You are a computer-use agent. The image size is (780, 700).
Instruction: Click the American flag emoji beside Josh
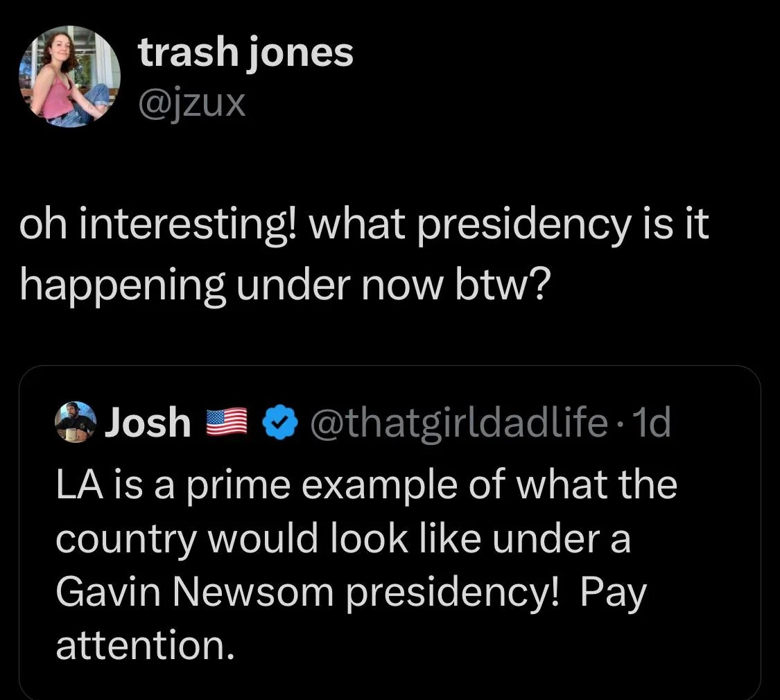click(227, 423)
